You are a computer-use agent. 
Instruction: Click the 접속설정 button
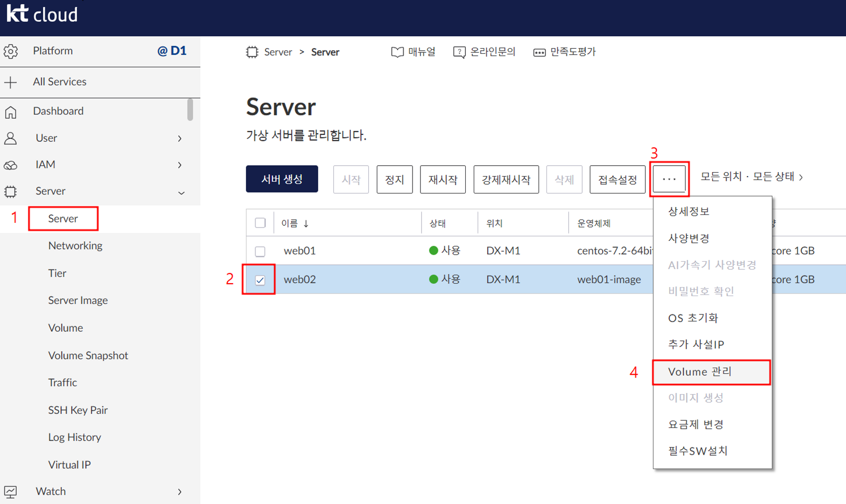click(617, 179)
